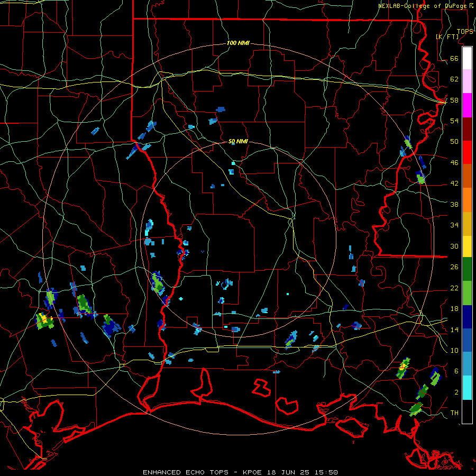476x476 pixels.
Task: Click the 'TOPS' legend title
Action: (x=464, y=32)
